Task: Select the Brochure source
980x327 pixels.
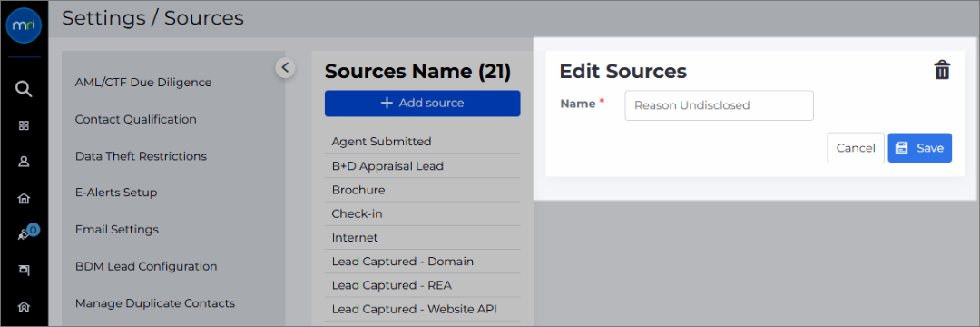Action: pos(423,190)
